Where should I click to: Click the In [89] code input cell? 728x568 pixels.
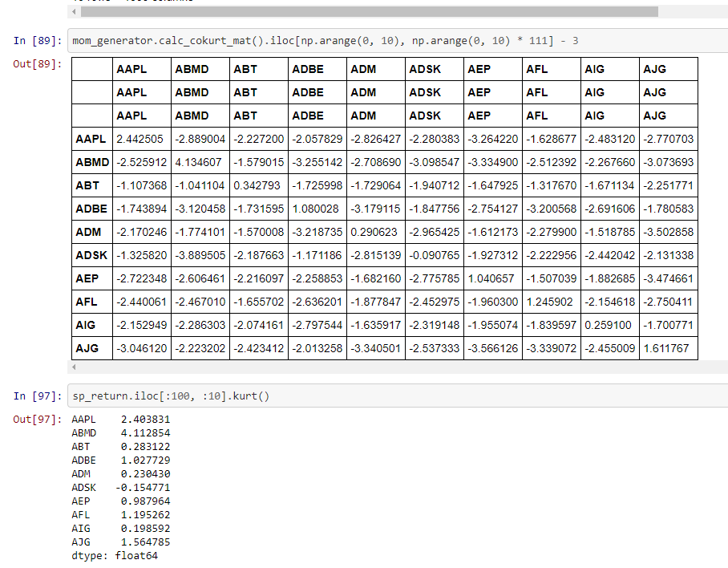(x=398, y=40)
